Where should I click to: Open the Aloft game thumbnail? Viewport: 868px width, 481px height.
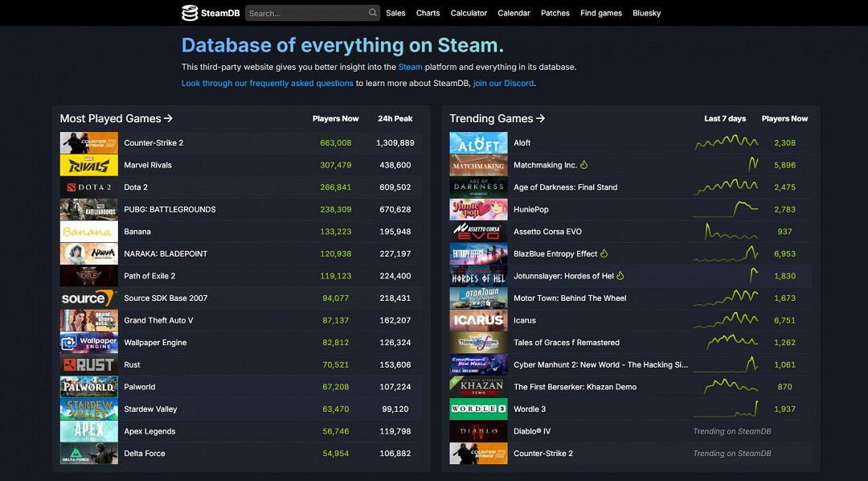coord(478,143)
